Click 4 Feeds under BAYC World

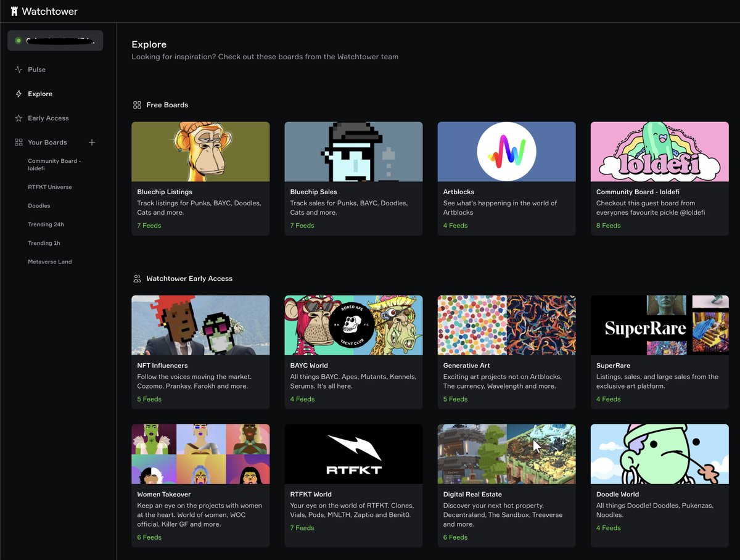[x=302, y=399]
